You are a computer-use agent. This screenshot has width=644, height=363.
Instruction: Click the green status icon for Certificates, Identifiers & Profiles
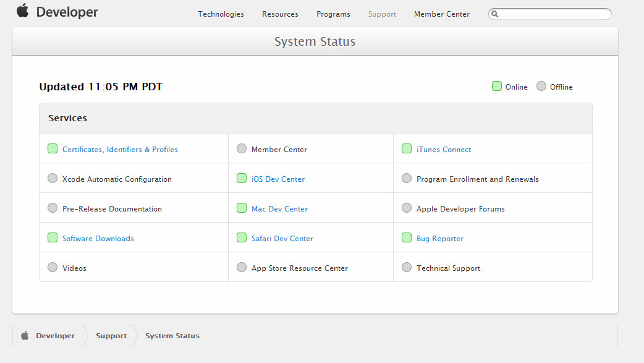pos(53,148)
